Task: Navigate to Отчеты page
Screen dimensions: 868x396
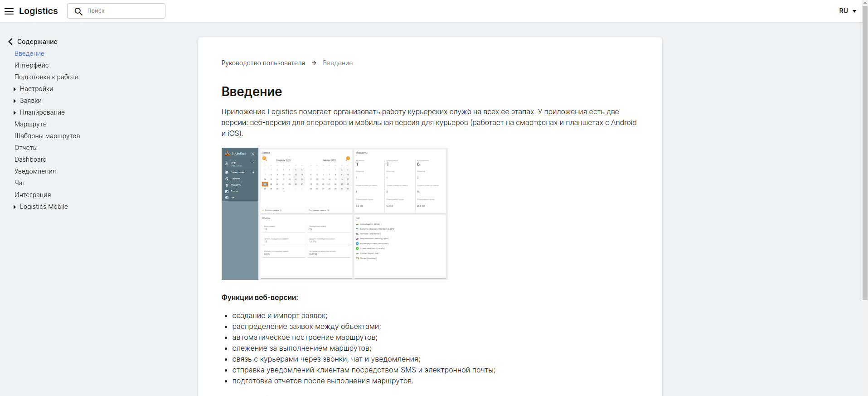Action: click(26, 148)
